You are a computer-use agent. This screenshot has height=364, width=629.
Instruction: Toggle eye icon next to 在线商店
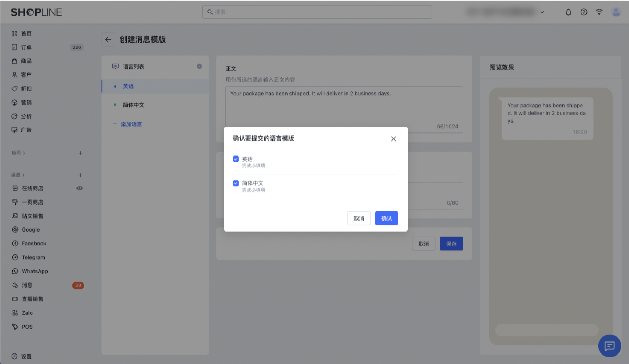click(x=79, y=188)
